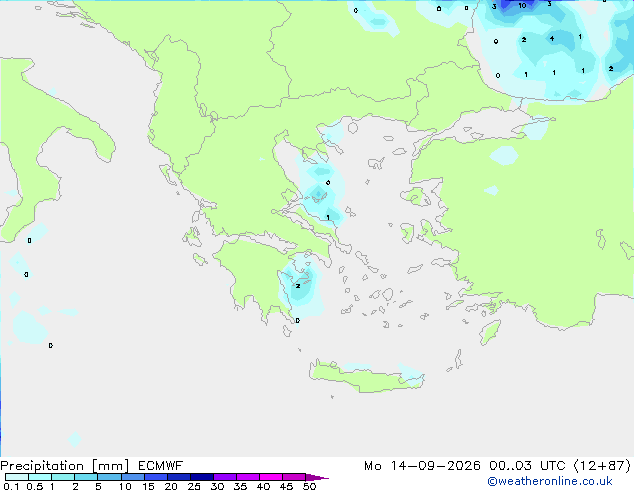Pick the palest 0.1–0.5 mm legend swatch
This screenshot has height=490, width=634.
(x=17, y=477)
